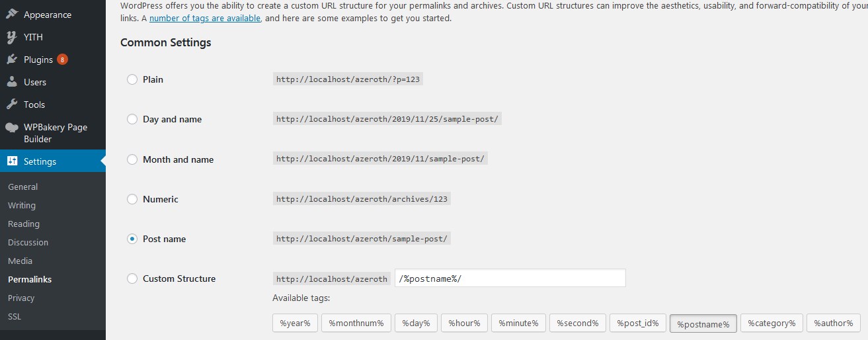The image size is (868, 340).
Task: Select the Numeric permalink radio button
Action: click(x=132, y=199)
